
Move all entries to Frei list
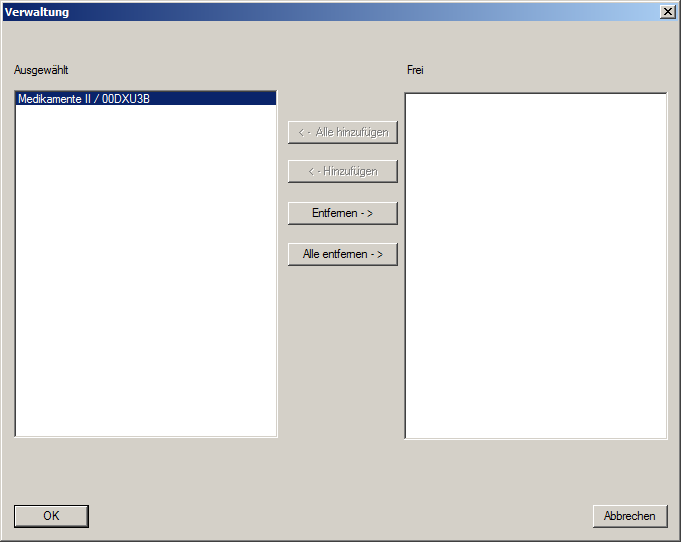342,255
